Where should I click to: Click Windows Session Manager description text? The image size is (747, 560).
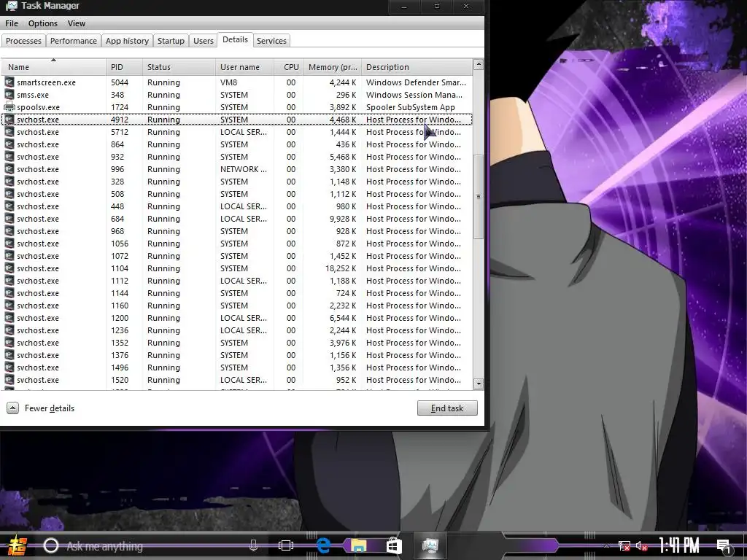[414, 95]
